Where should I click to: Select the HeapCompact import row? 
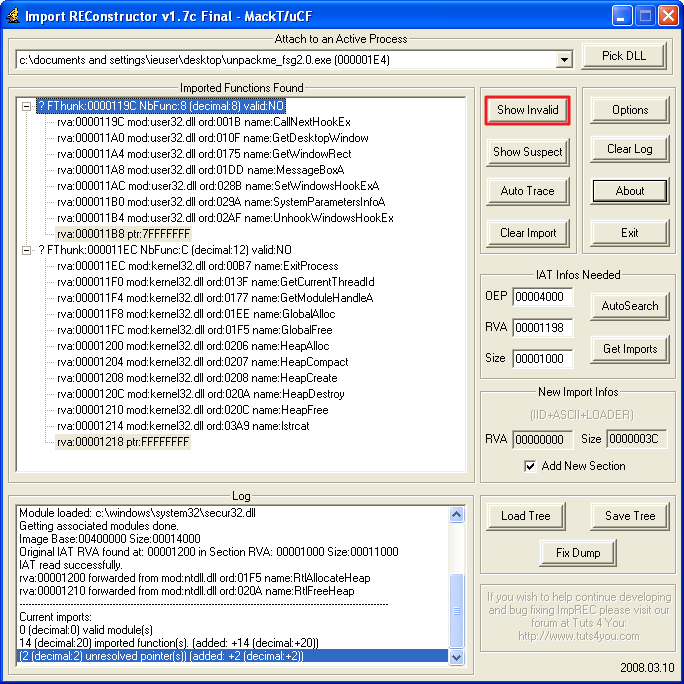tap(202, 362)
